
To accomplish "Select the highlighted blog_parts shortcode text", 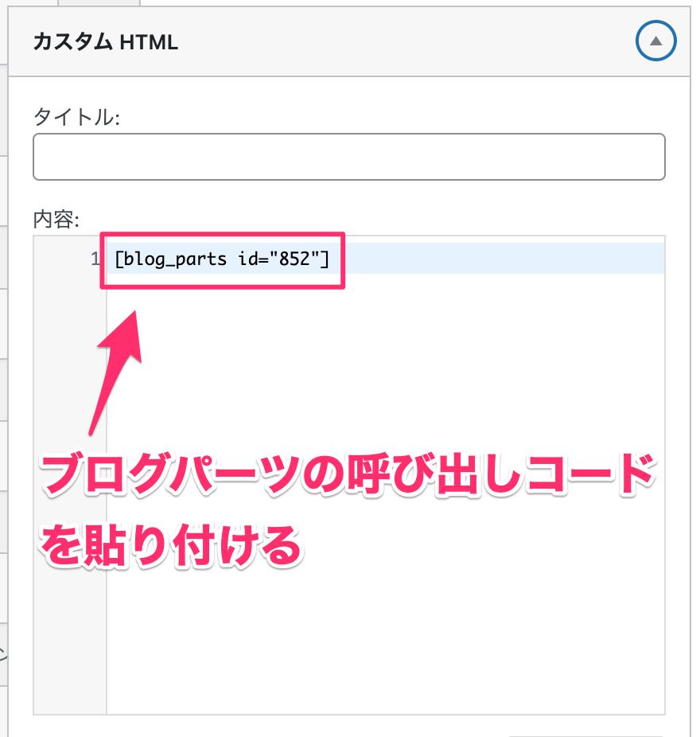I will (221, 259).
